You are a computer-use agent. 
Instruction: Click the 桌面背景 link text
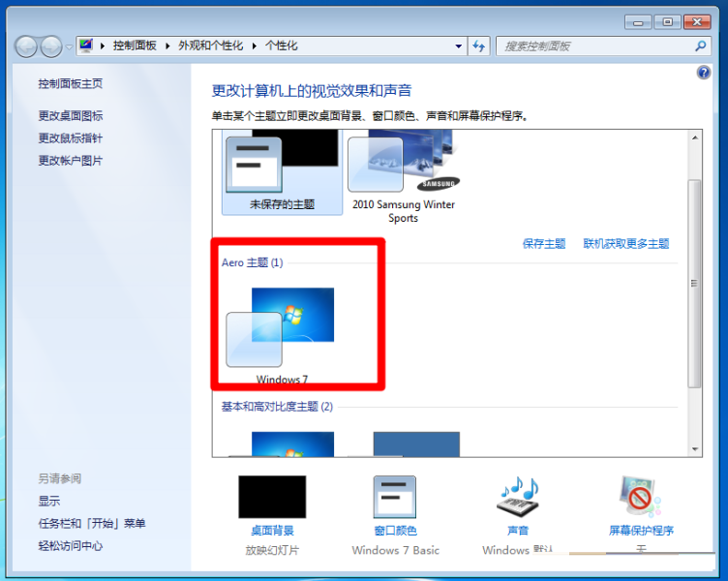[272, 531]
